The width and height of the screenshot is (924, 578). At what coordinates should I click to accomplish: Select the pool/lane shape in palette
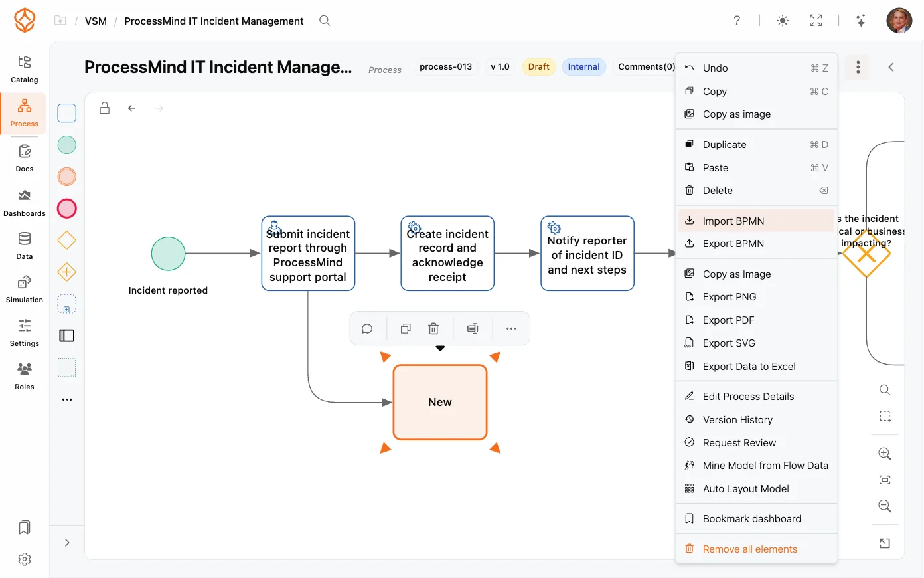coord(67,336)
